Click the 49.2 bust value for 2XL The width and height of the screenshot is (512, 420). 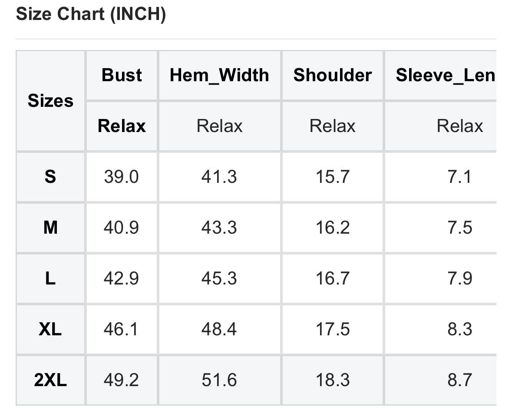121,380
